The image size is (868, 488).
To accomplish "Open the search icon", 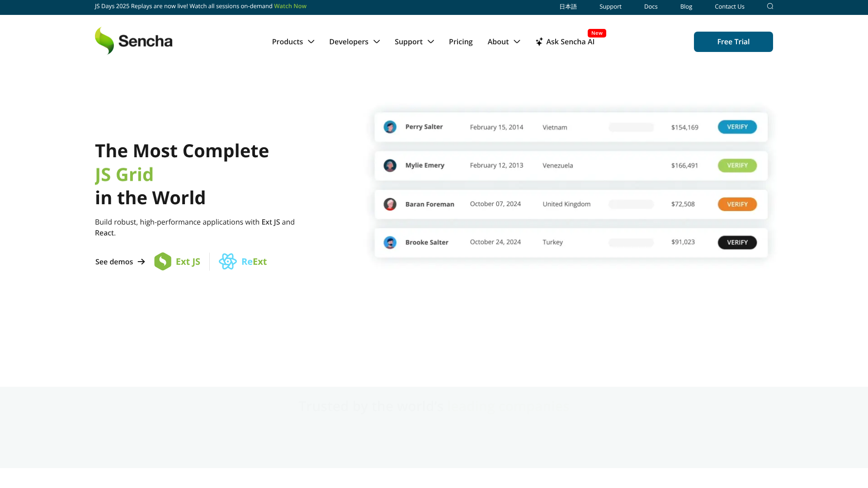I will 770,6.
